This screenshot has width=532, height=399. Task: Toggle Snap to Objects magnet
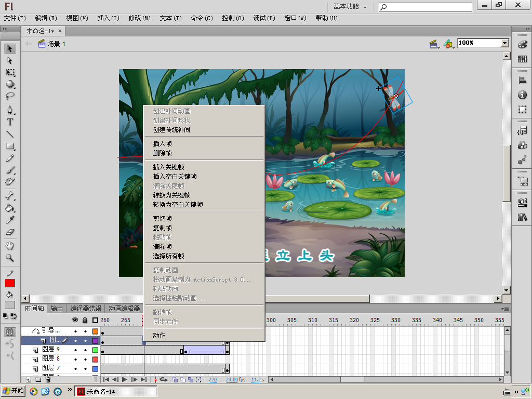[x=10, y=331]
